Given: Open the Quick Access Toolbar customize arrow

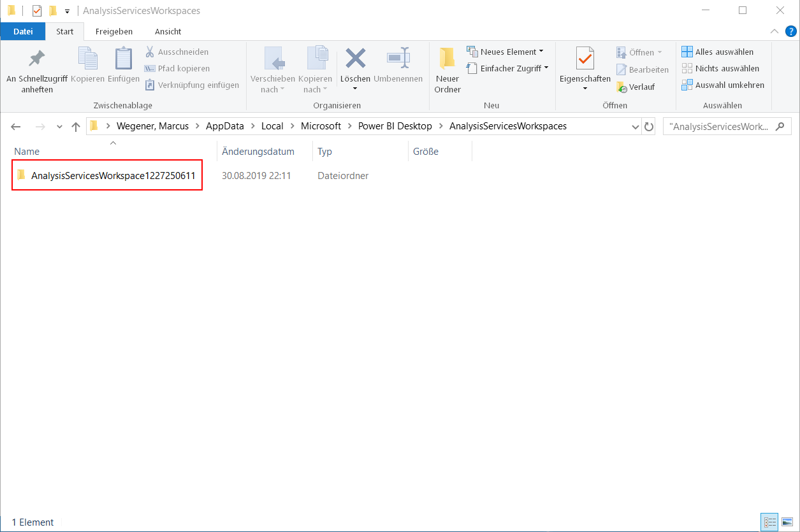Looking at the screenshot, I should point(67,11).
